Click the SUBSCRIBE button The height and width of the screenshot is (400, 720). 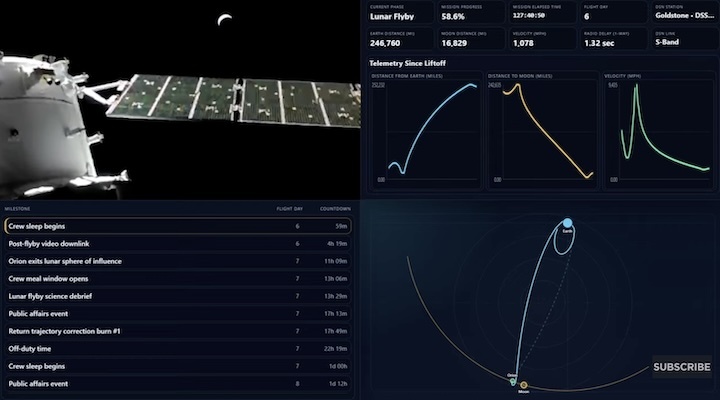click(682, 367)
